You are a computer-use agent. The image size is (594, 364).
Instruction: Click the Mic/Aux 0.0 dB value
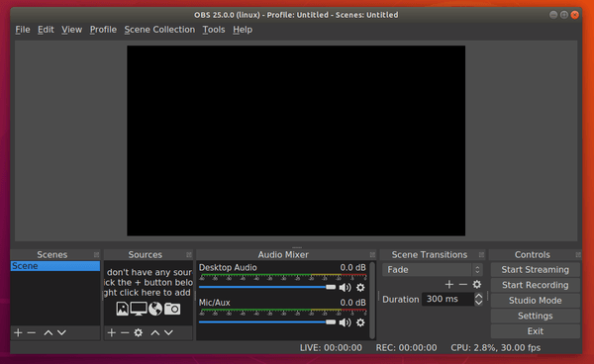pyautogui.click(x=352, y=303)
